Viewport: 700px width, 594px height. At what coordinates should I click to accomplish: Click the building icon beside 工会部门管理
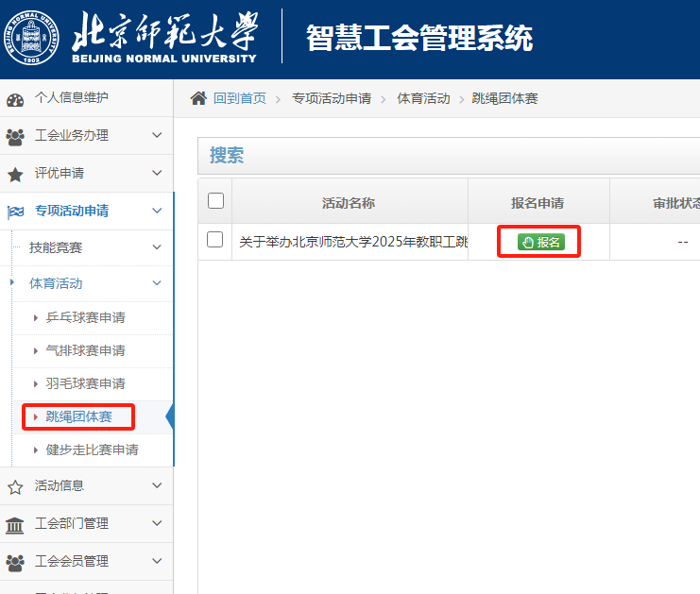(15, 525)
